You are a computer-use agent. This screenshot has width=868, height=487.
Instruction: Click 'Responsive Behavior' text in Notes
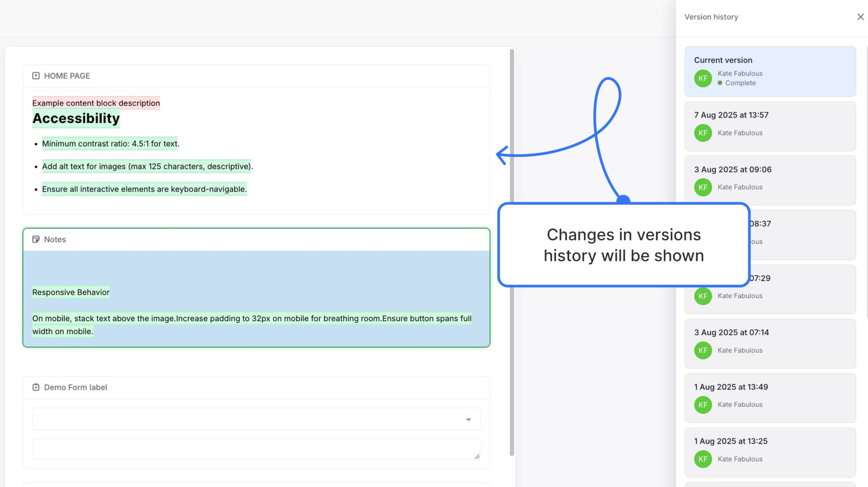click(71, 292)
